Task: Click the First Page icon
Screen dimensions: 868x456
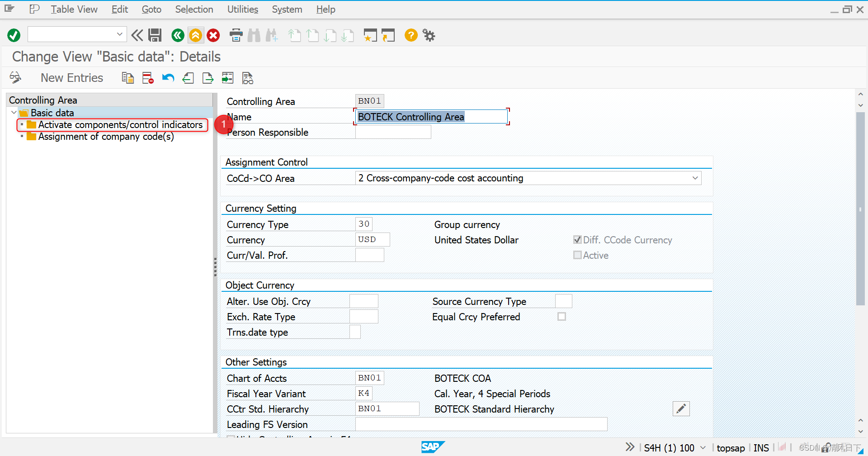Action: point(294,35)
